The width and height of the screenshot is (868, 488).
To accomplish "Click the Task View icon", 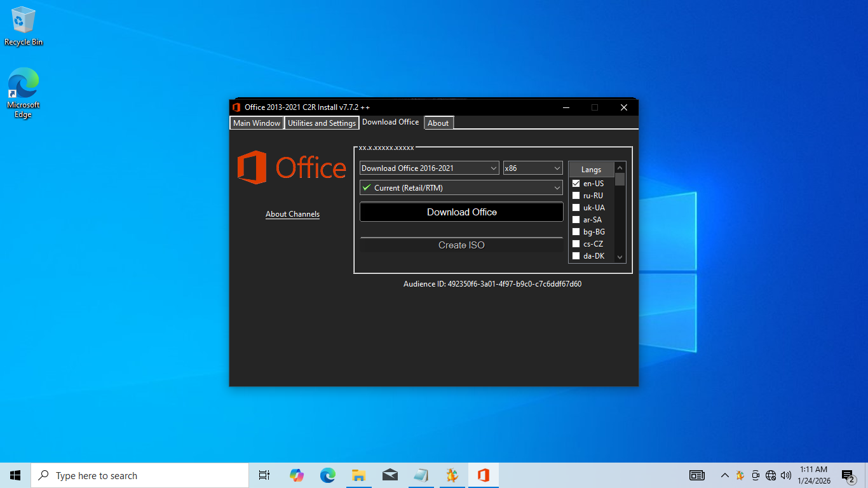I will coord(264,475).
